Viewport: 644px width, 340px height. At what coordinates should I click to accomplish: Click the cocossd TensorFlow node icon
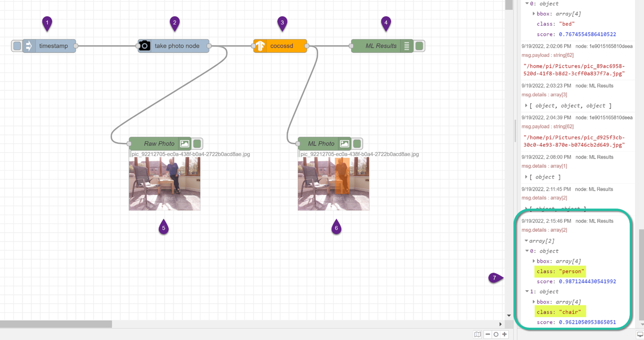click(x=260, y=46)
